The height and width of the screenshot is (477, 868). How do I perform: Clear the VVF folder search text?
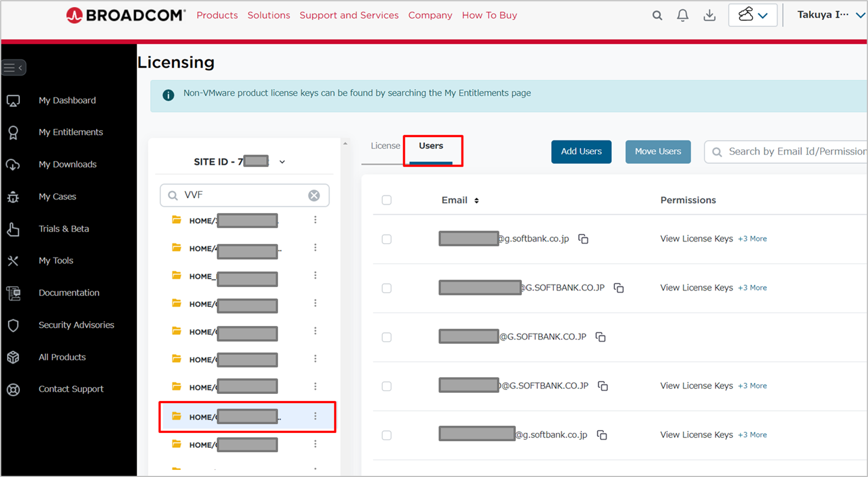point(314,195)
